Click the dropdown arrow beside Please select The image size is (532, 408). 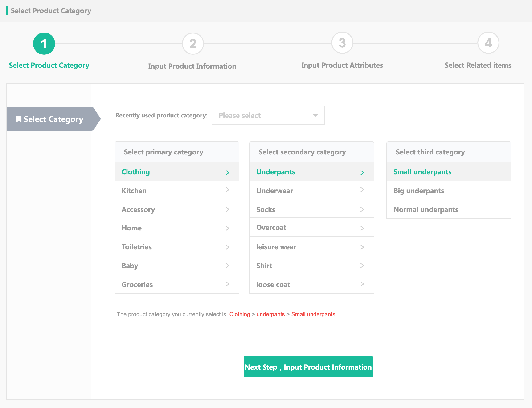(315, 115)
